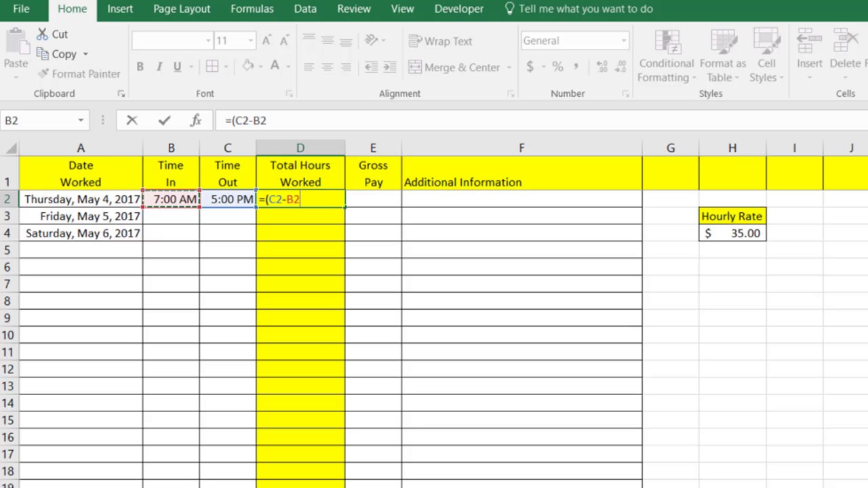868x488 pixels.
Task: Cancel the formula with the X icon
Action: [132, 120]
